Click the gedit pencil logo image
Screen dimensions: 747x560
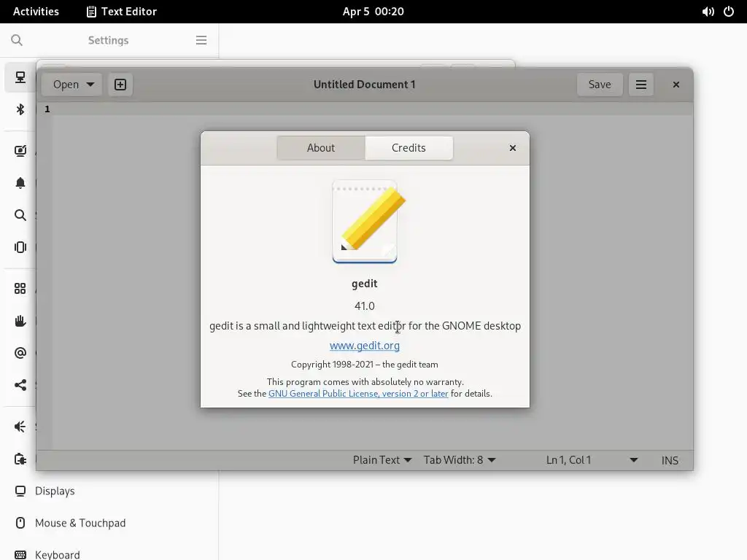pyautogui.click(x=368, y=222)
